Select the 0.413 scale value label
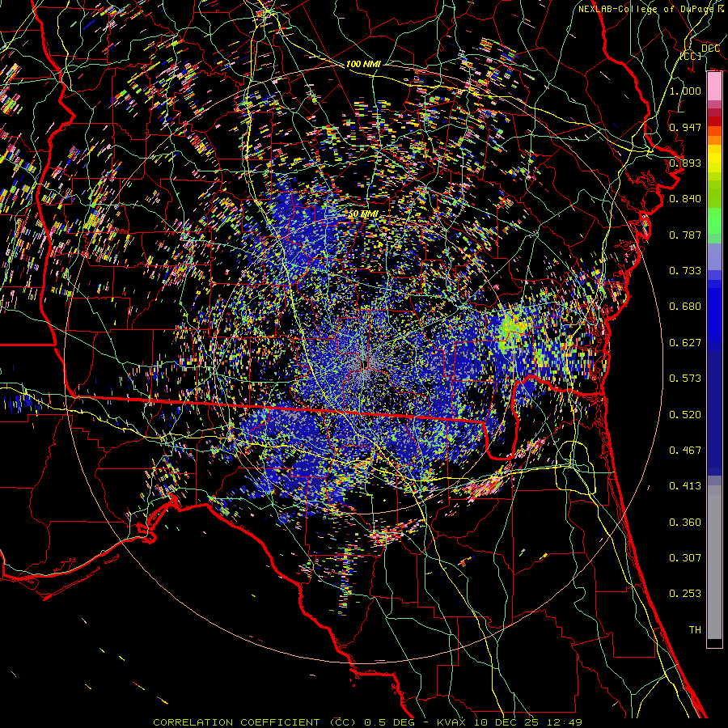Viewport: 728px width, 728px height. (x=685, y=486)
